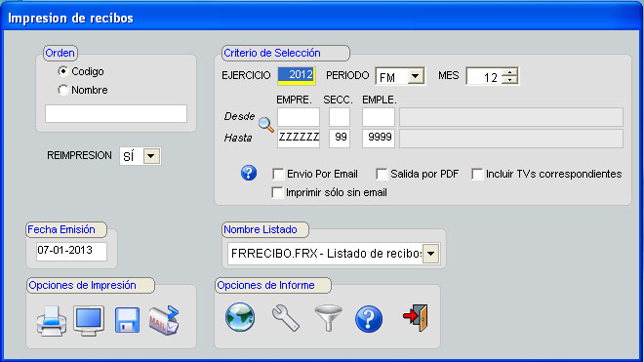Open the PERIODO dropdown

point(416,76)
